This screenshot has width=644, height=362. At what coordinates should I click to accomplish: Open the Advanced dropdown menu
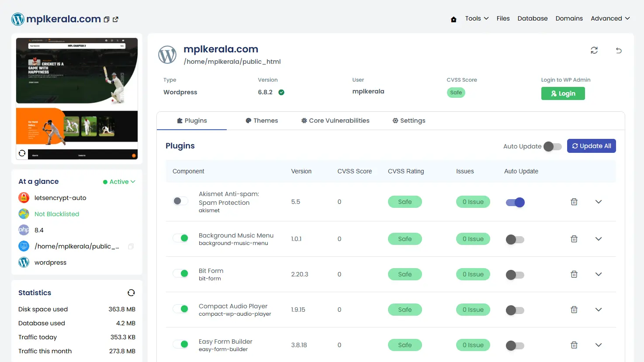point(610,18)
